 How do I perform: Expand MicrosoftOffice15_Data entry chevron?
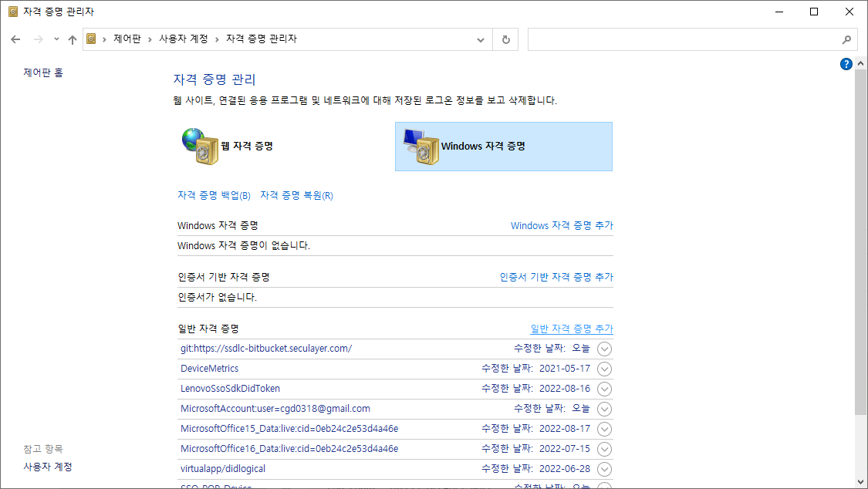point(604,430)
